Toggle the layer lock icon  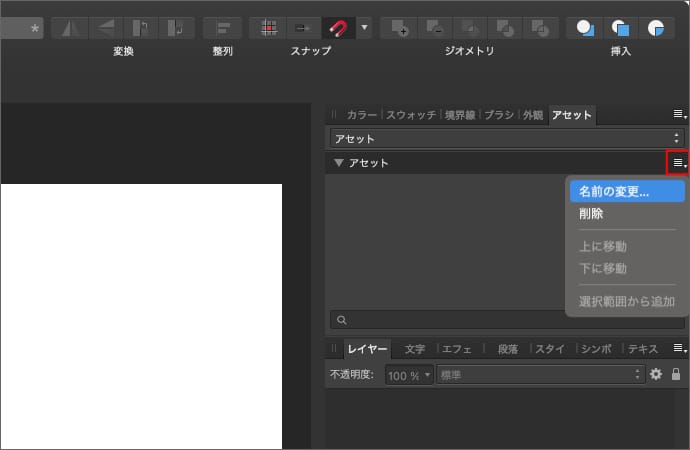(676, 374)
